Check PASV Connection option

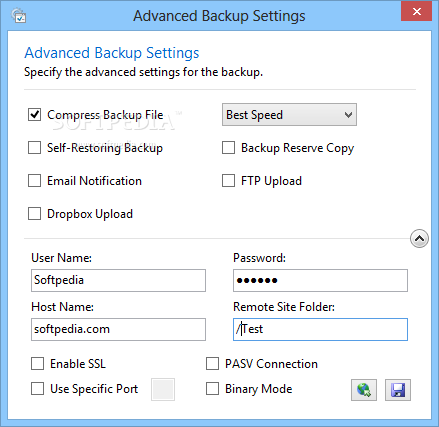212,364
